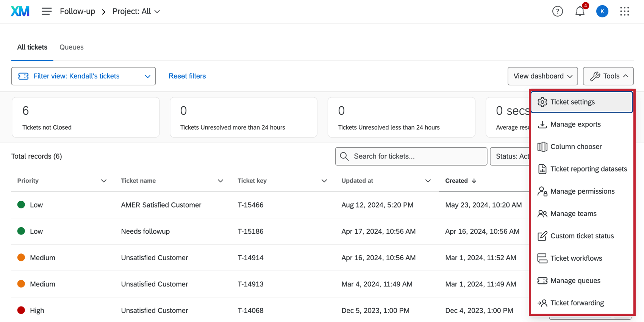The height and width of the screenshot is (322, 644).
Task: Open the help question mark icon
Action: [557, 11]
